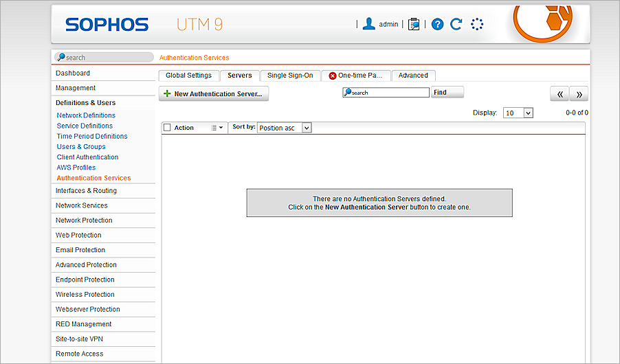Expand Site-to-site VPN menu
Viewport: 620px width, 364px height.
[x=103, y=339]
